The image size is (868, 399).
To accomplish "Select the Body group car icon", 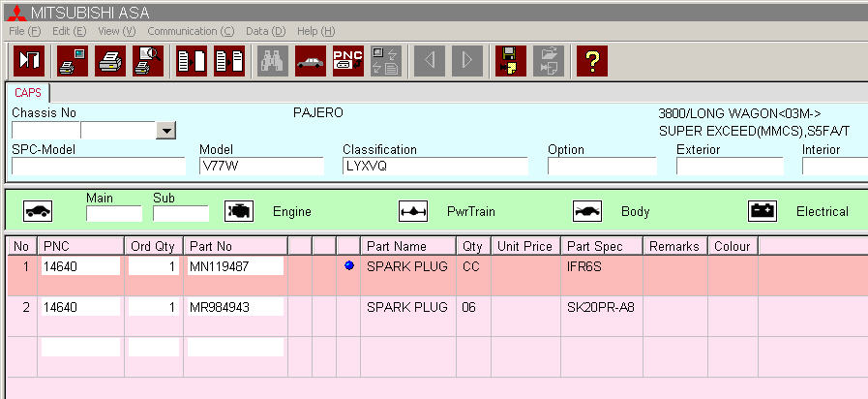I will (587, 211).
